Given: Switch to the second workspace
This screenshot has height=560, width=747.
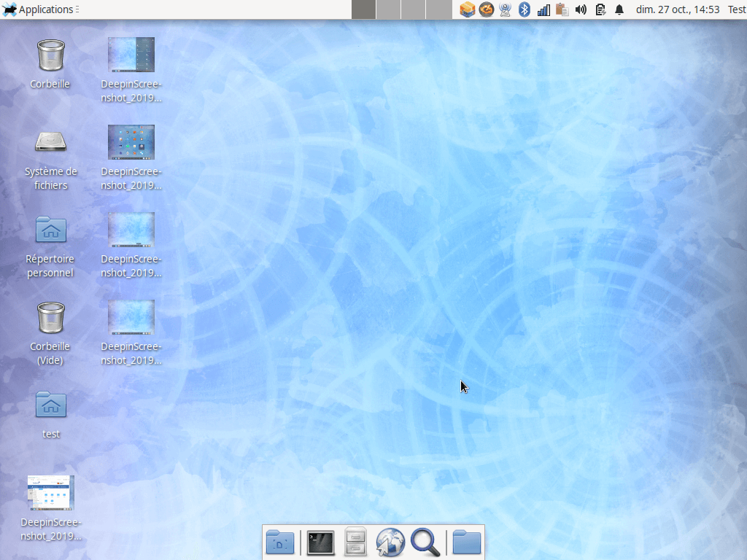Looking at the screenshot, I should [x=388, y=9].
